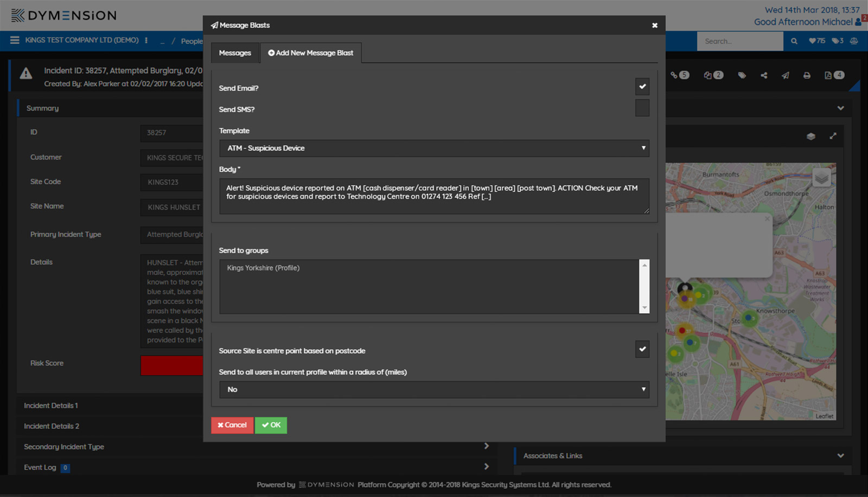This screenshot has width=868, height=497.
Task: Click the green OK button
Action: pyautogui.click(x=271, y=425)
